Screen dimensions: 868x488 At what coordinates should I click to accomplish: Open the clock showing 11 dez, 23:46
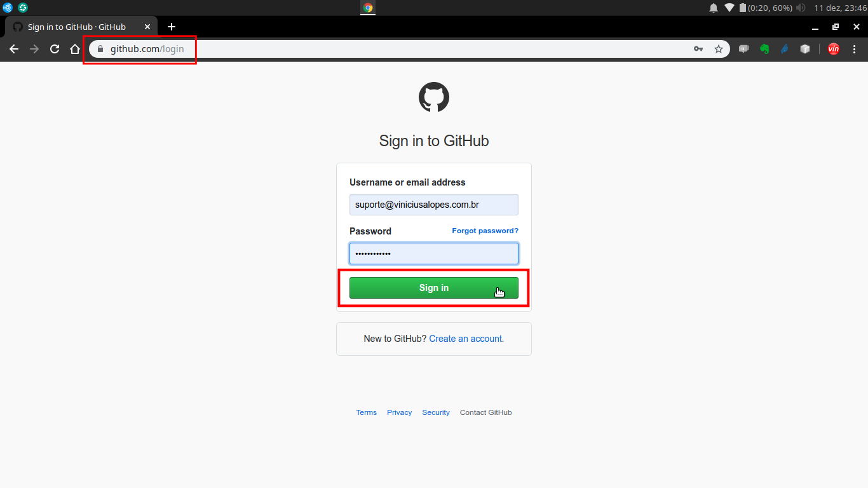841,8
